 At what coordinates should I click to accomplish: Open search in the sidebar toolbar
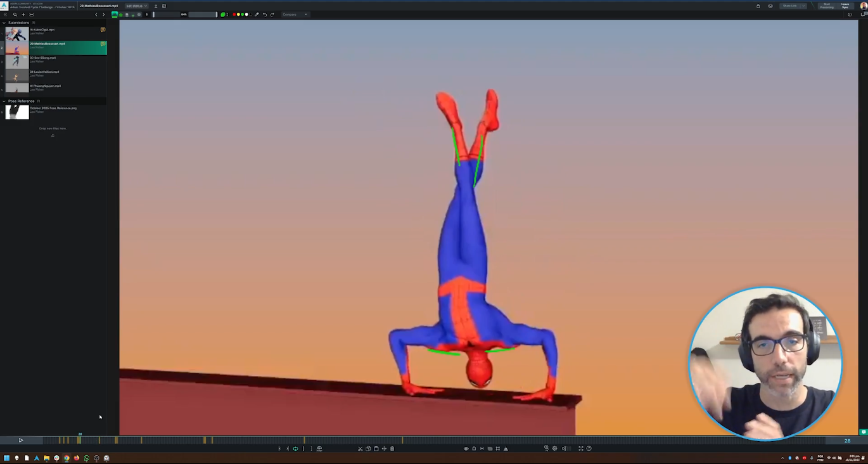[x=15, y=15]
